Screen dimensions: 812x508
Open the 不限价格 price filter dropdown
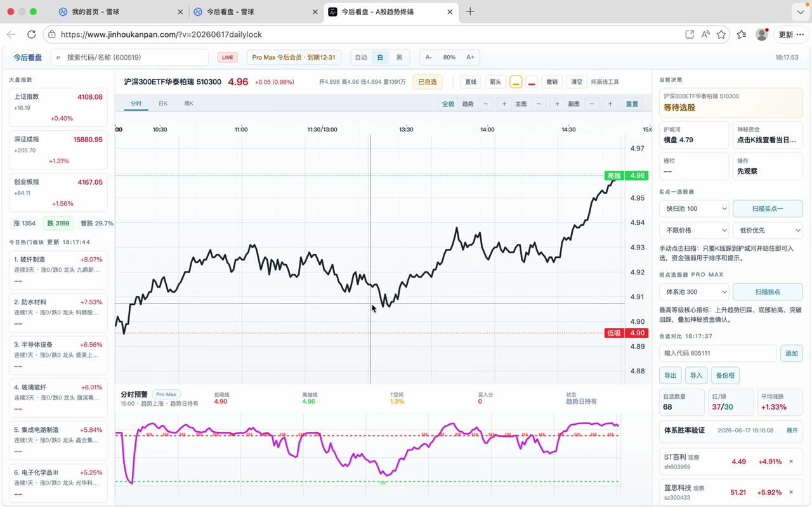point(694,231)
